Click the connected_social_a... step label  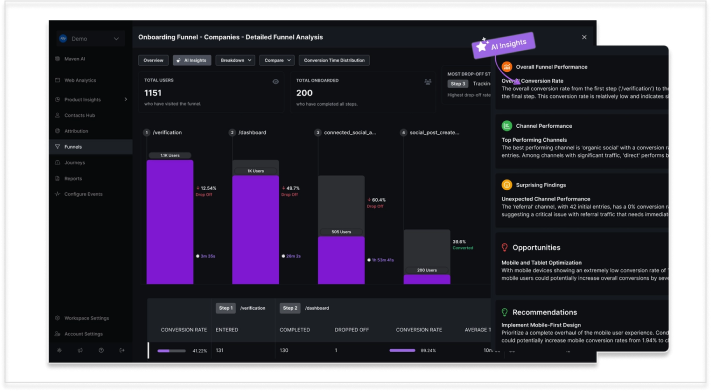point(350,132)
